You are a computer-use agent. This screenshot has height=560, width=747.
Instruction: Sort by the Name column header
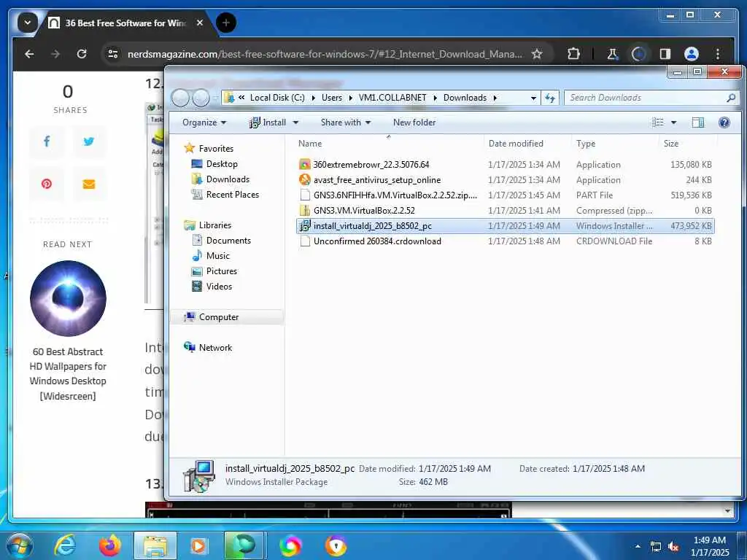pos(388,144)
